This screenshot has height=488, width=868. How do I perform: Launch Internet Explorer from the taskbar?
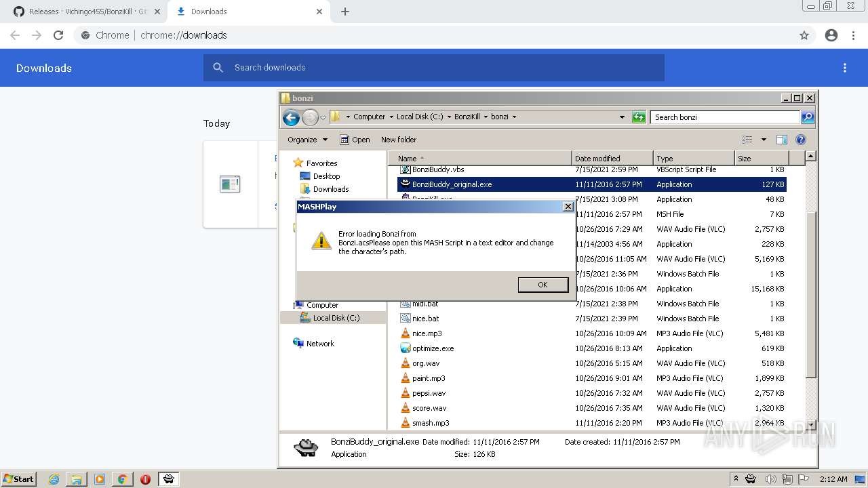[54, 479]
